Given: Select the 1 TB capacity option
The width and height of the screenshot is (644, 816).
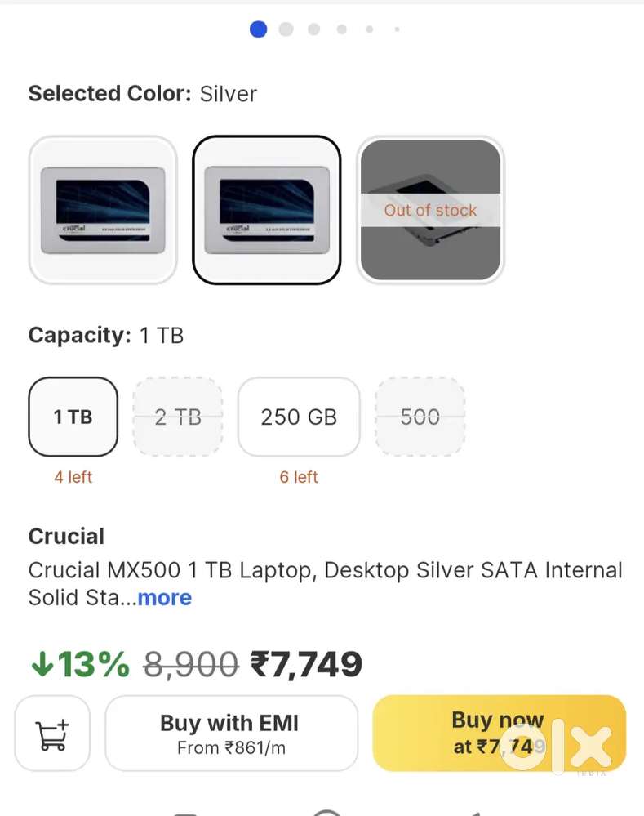Looking at the screenshot, I should point(73,417).
